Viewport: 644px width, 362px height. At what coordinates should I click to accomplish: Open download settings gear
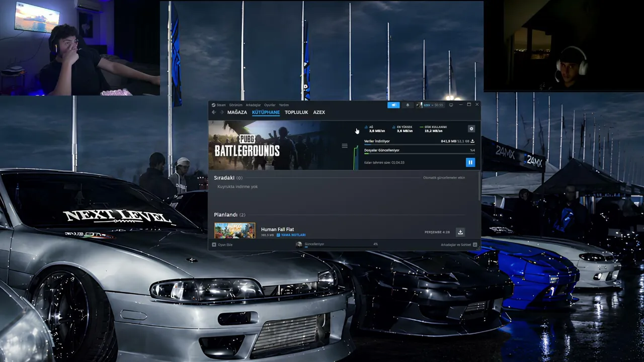click(471, 129)
